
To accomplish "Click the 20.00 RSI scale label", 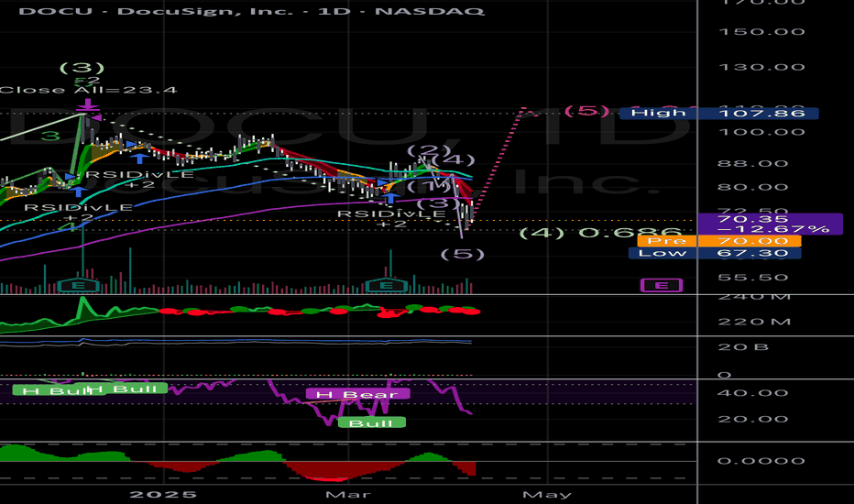I will point(752,419).
